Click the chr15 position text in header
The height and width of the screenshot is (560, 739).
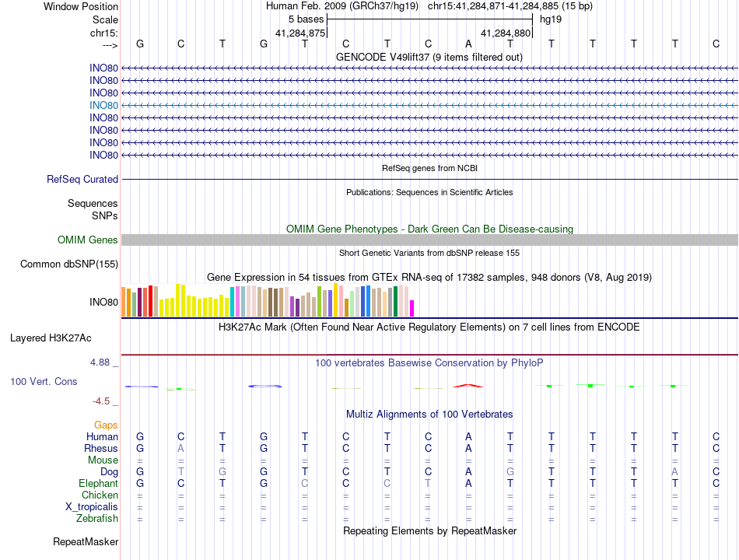click(510, 6)
